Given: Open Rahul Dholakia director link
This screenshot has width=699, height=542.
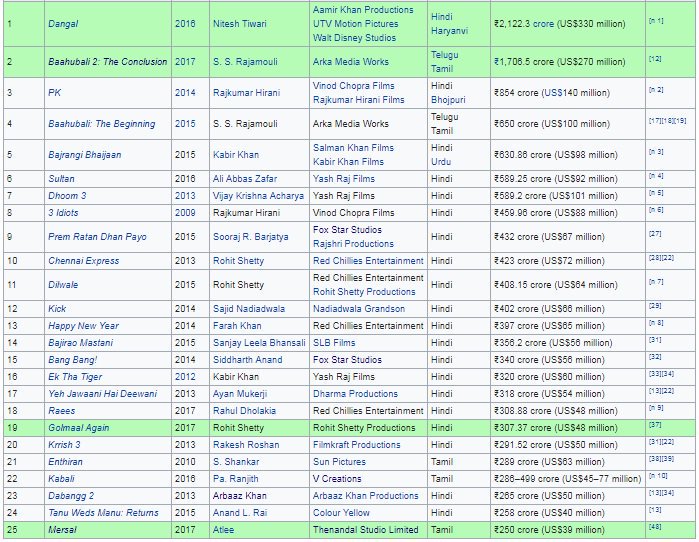Looking at the screenshot, I should tap(244, 411).
